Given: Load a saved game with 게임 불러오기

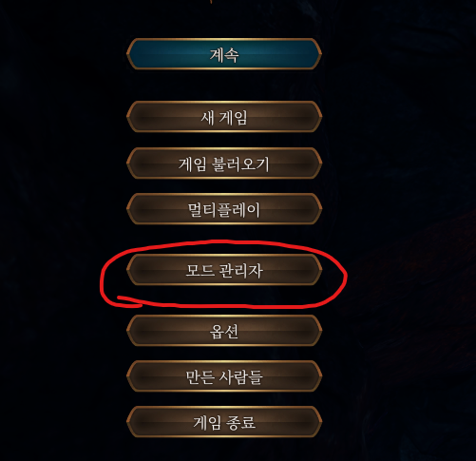Looking at the screenshot, I should [224, 163].
